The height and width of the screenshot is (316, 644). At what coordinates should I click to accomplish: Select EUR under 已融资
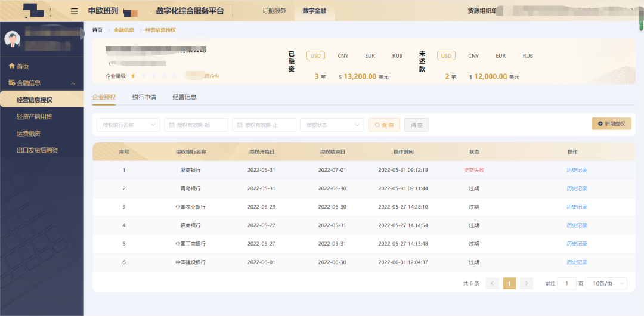(370, 56)
